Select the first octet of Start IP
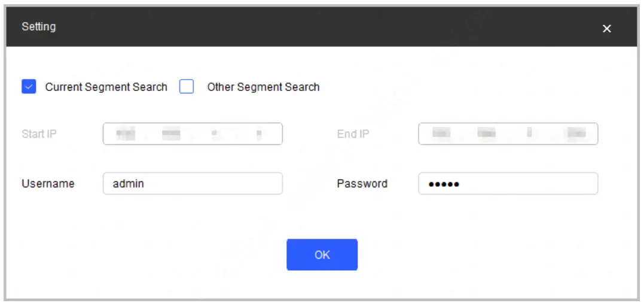This screenshot has height=306, width=644. coord(126,134)
